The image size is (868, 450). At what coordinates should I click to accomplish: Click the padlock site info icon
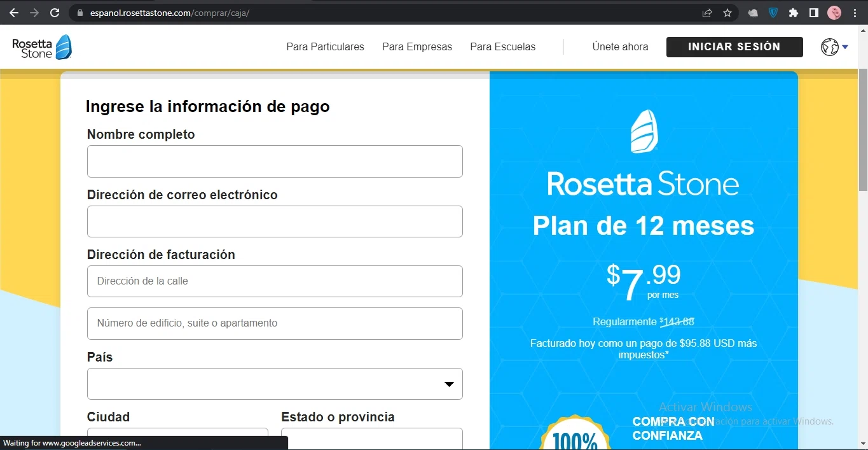pyautogui.click(x=79, y=13)
